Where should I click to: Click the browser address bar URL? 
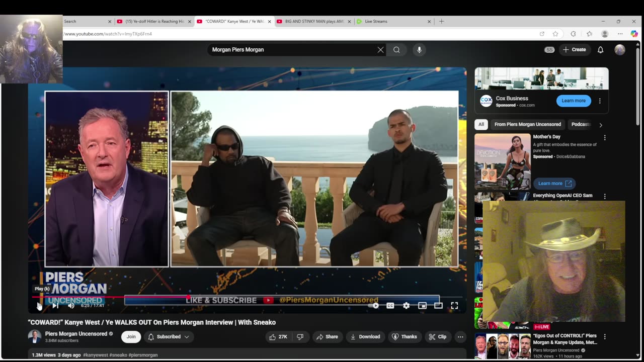pos(108,34)
